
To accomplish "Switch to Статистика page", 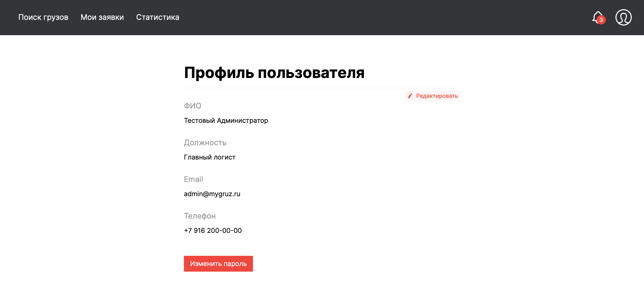I will tap(158, 17).
